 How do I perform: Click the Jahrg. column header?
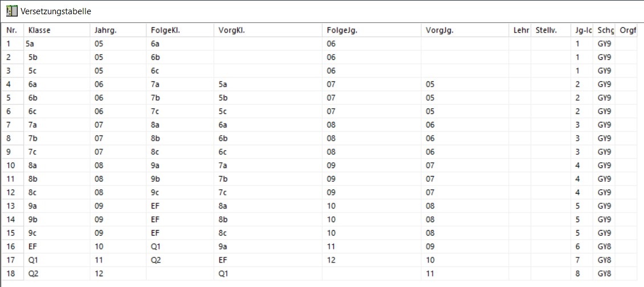pyautogui.click(x=119, y=30)
